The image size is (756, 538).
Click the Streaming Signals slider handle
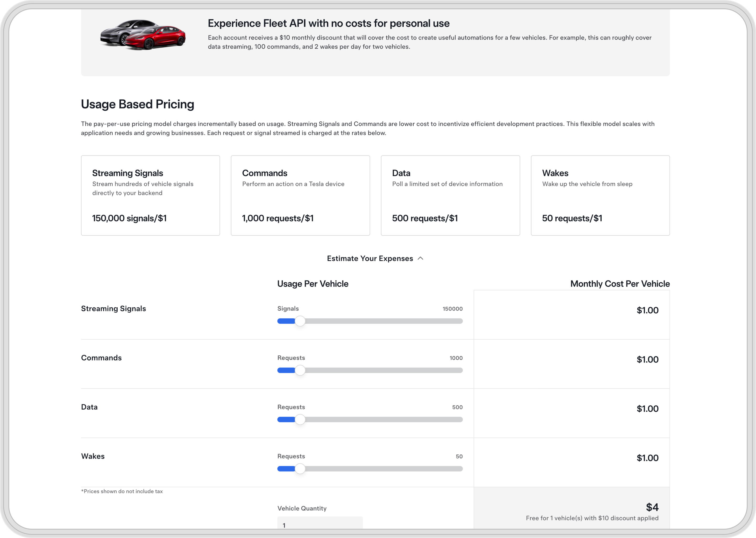(300, 321)
